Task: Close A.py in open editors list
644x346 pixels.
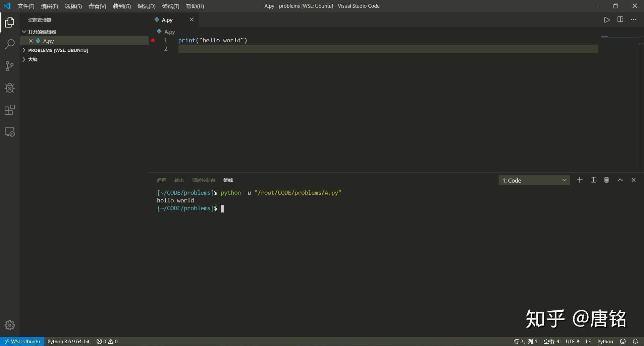Action: 31,41
